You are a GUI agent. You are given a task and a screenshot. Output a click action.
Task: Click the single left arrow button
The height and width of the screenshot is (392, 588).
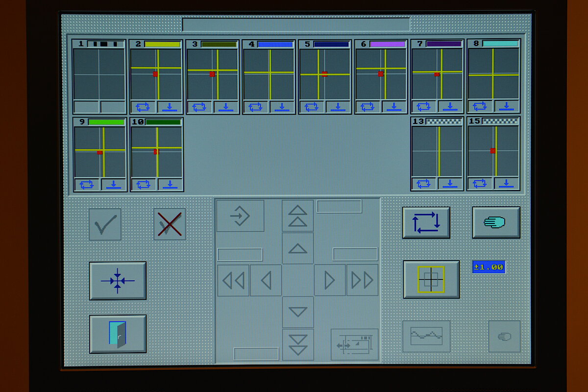pos(266,280)
